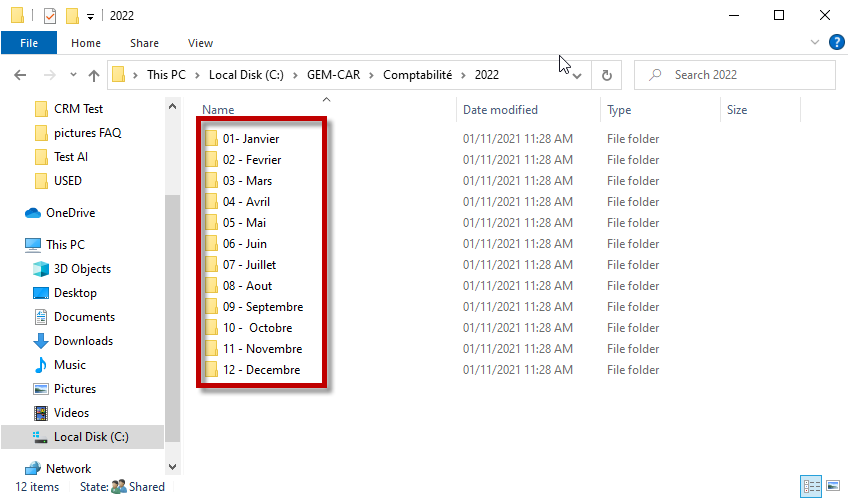The image size is (849, 499).
Task: Open Downloads in navigation pane
Action: (x=83, y=341)
